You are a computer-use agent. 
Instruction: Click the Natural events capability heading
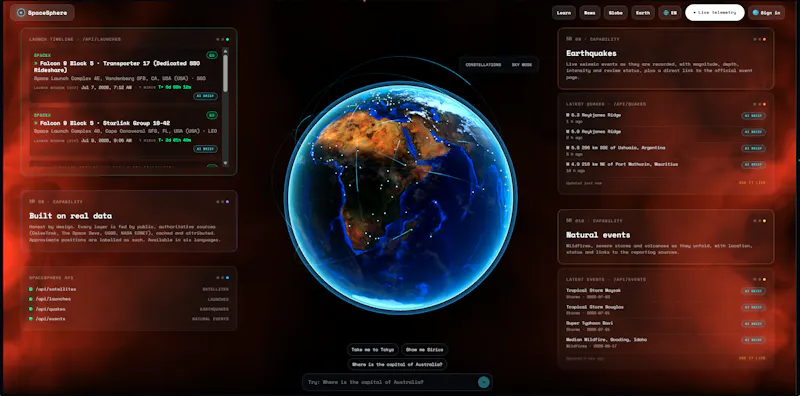598,235
